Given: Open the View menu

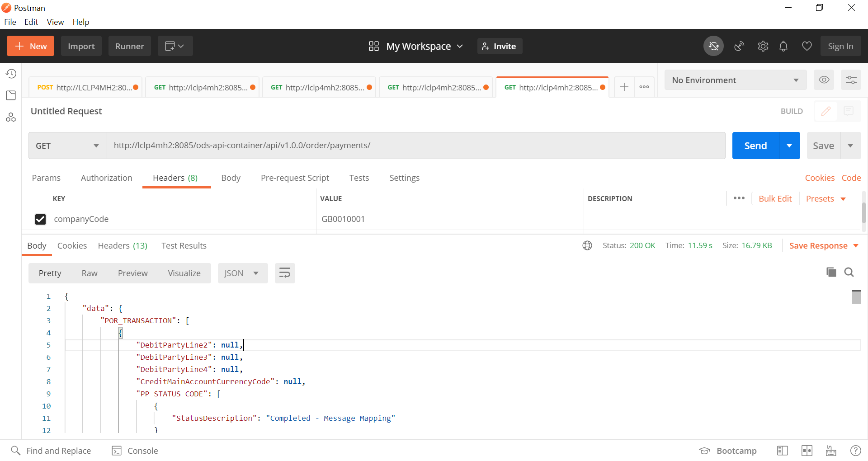Looking at the screenshot, I should point(55,22).
